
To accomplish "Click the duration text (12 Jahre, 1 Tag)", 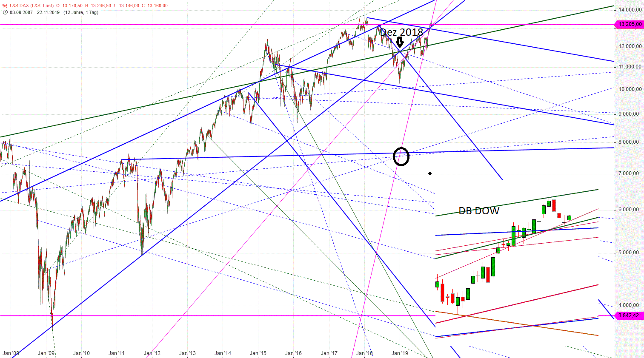I will point(81,12).
